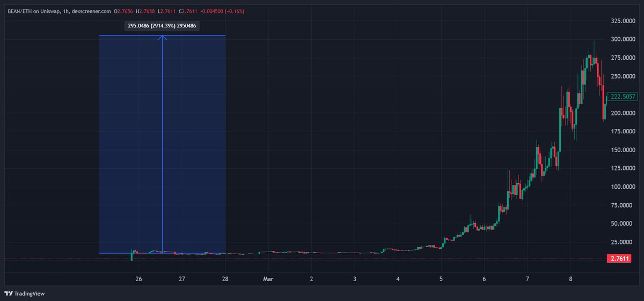This screenshot has height=301, width=644.
Task: Click the 6 date on time axis
Action: click(484, 279)
